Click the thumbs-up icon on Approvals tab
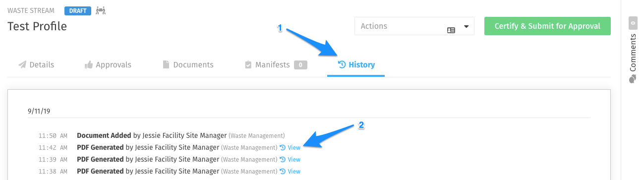Viewport: 644px width, 180px height. pos(89,64)
